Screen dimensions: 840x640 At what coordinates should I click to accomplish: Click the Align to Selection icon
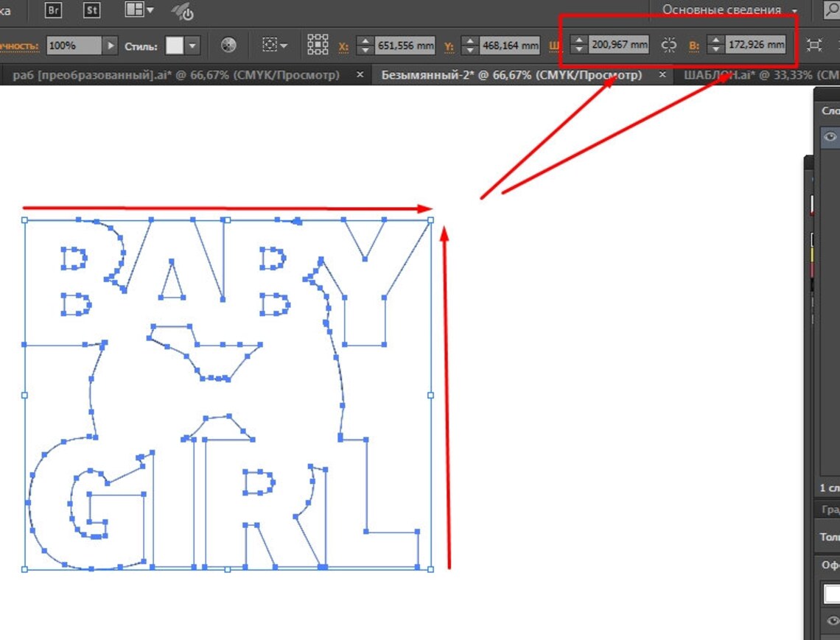coord(270,45)
